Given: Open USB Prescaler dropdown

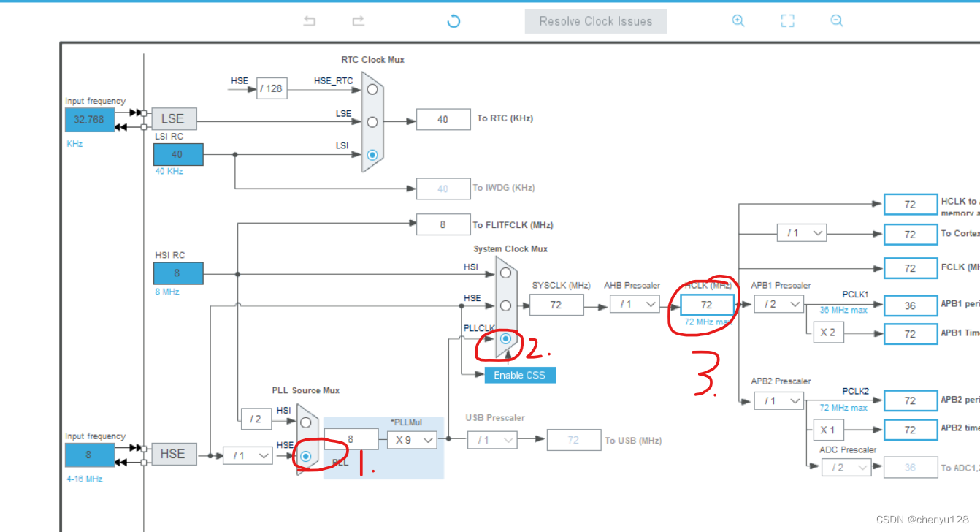Looking at the screenshot, I should tap(493, 440).
